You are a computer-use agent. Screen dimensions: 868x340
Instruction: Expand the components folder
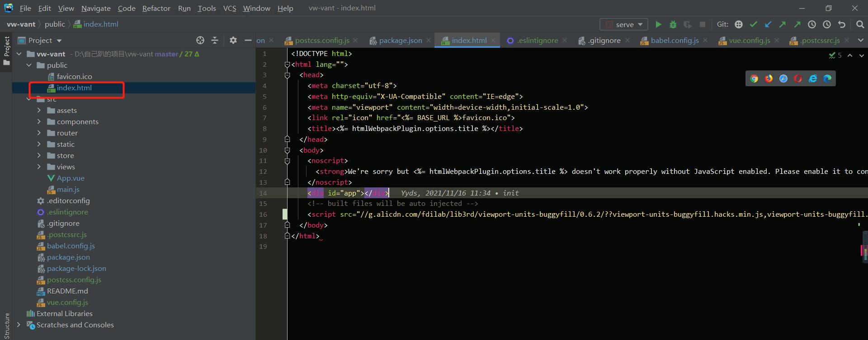click(39, 121)
